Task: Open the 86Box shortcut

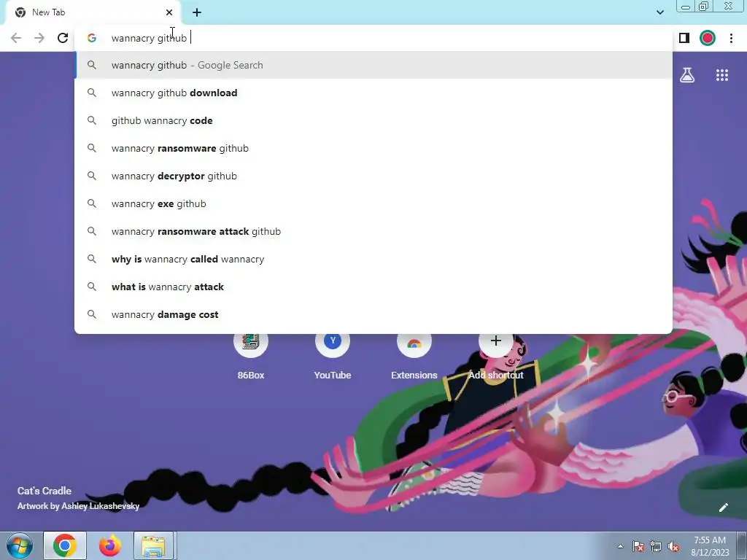Action: tap(251, 355)
